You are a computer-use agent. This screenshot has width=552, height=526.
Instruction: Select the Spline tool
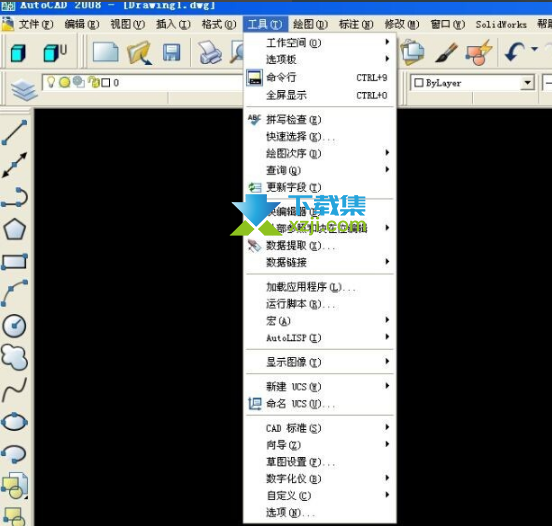point(14,389)
